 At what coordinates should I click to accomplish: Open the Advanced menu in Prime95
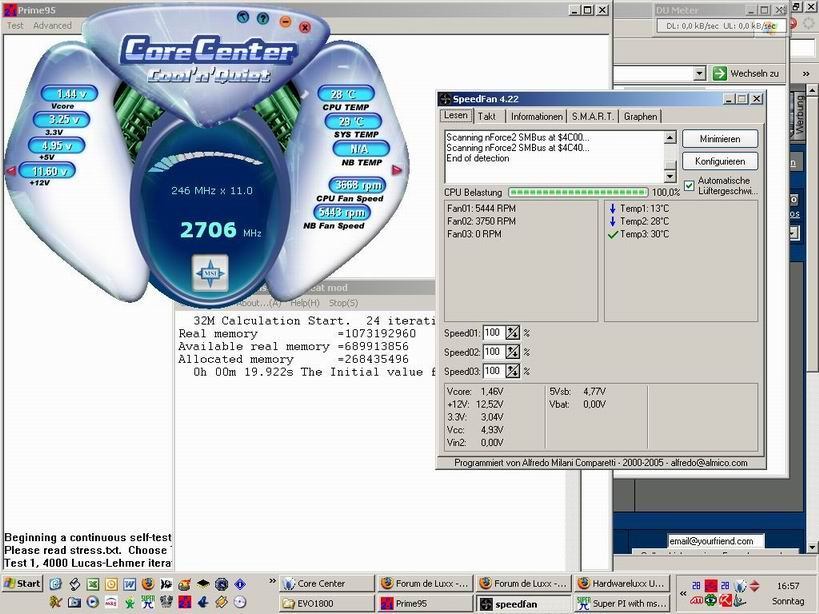point(52,26)
